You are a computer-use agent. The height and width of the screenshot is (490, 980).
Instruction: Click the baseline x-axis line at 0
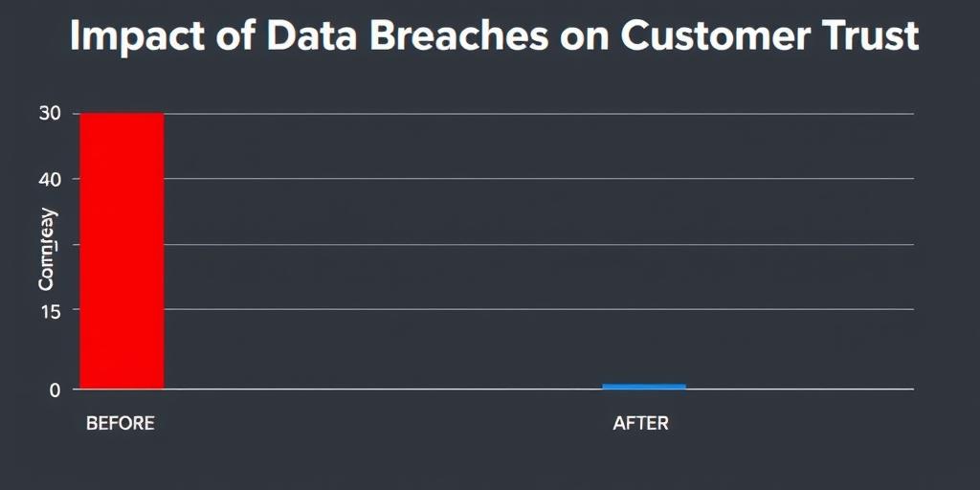383,390
